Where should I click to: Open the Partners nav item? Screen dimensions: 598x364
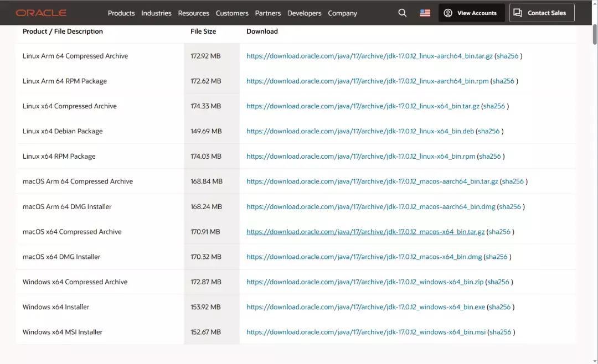coord(268,13)
